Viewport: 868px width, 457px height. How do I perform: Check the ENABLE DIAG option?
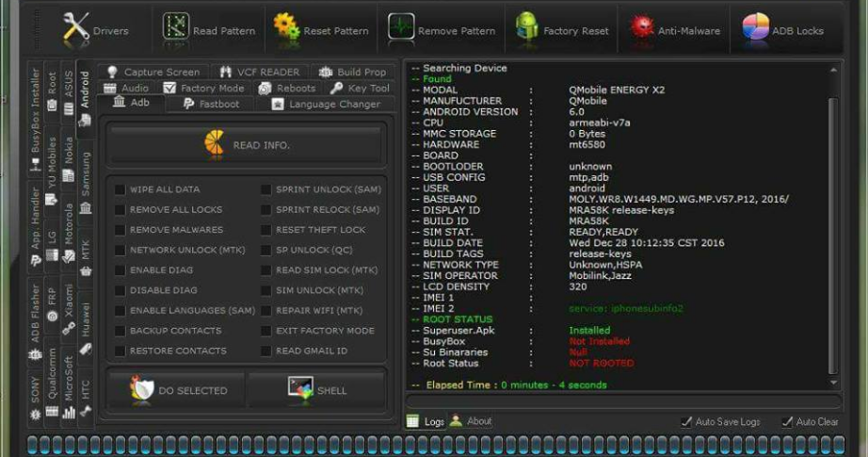(121, 269)
